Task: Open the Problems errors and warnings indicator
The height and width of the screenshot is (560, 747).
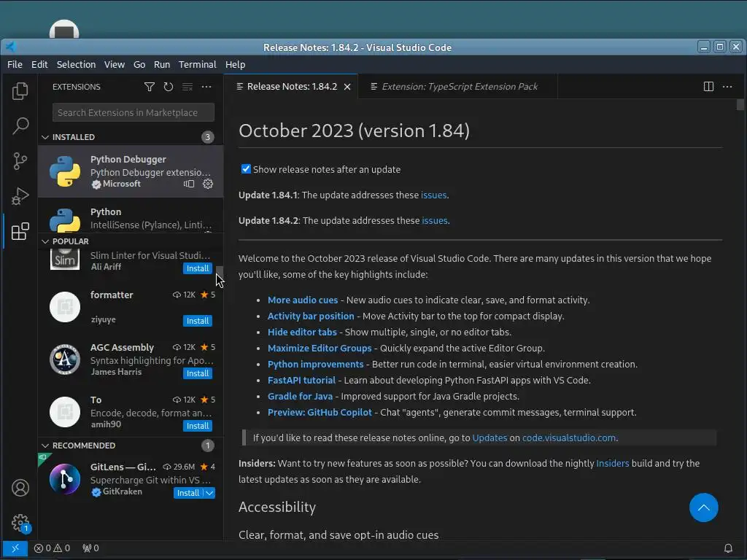Action: point(52,548)
